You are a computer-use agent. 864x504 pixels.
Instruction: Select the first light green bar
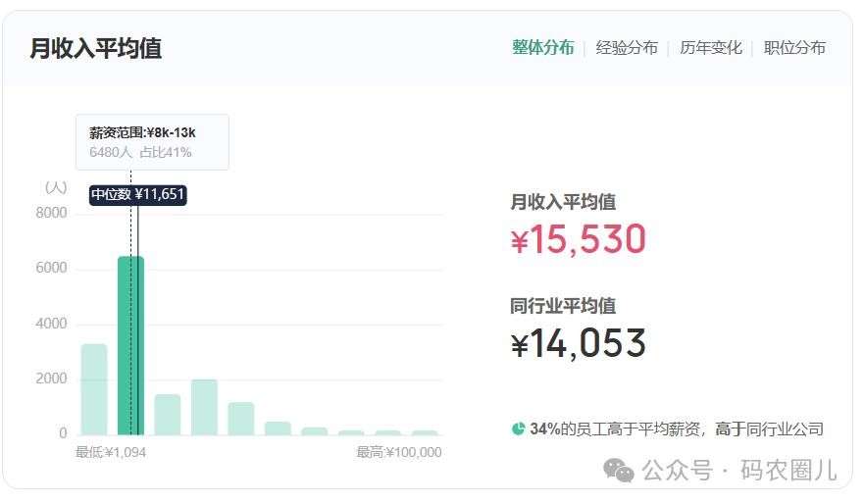pos(94,389)
